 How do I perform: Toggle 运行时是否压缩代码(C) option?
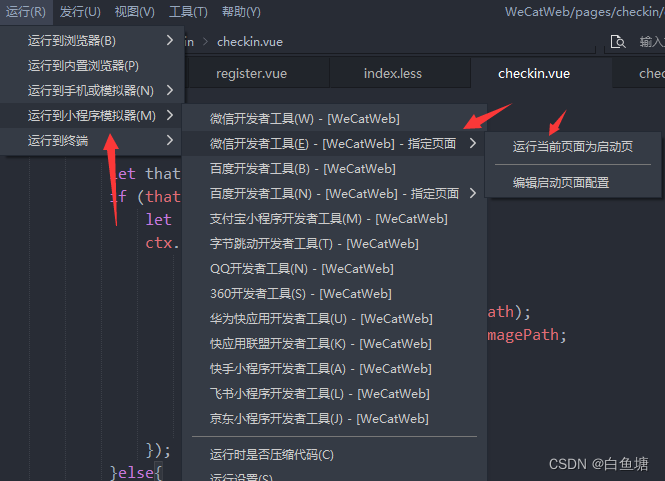[x=334, y=455]
